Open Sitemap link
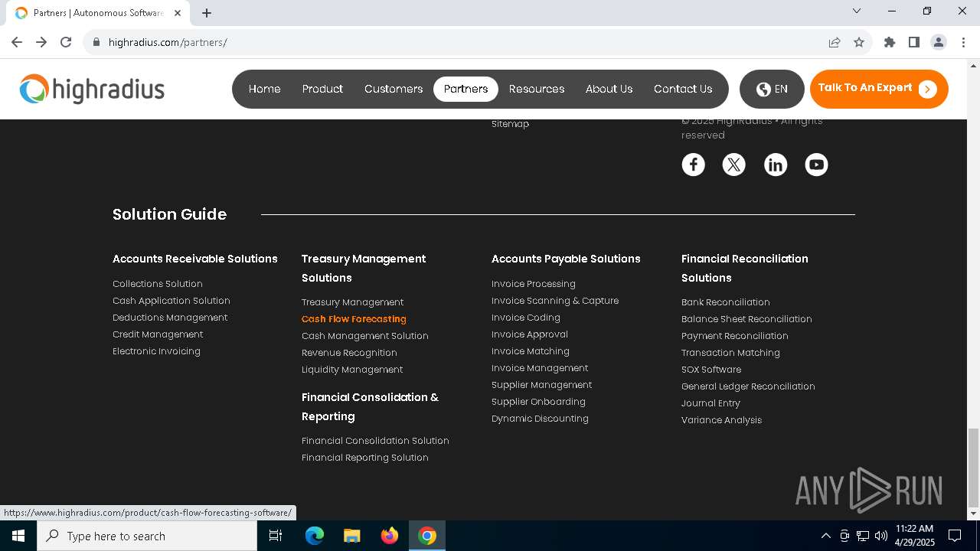Screen dimensions: 980x551 [x=510, y=124]
